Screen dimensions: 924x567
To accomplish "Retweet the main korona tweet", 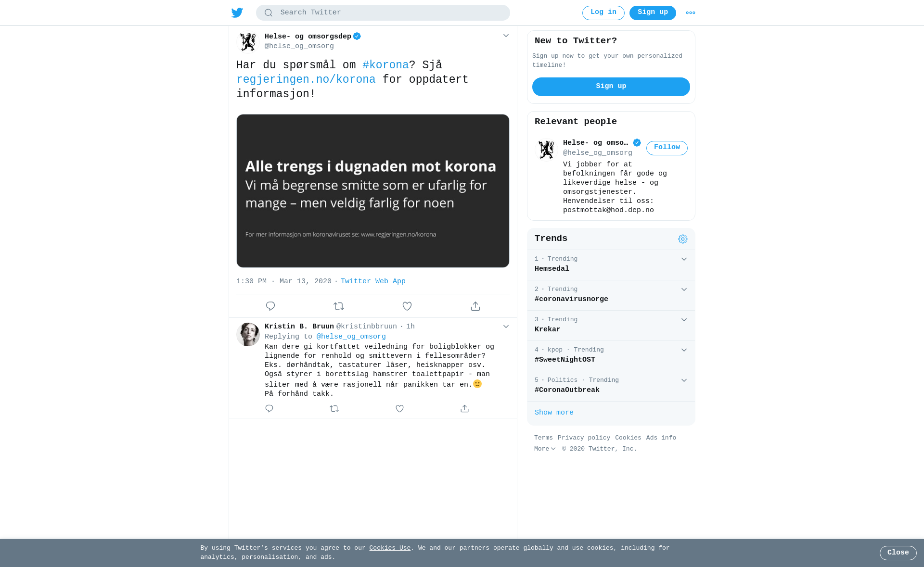I will click(339, 306).
